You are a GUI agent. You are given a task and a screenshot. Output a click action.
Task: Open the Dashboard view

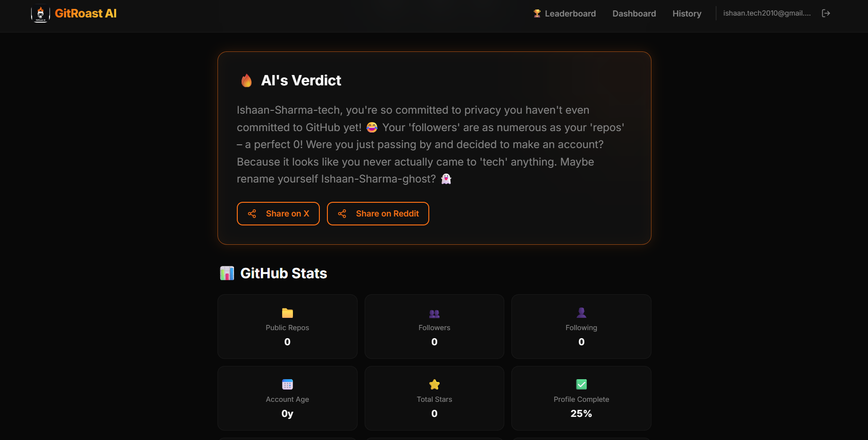coord(634,13)
